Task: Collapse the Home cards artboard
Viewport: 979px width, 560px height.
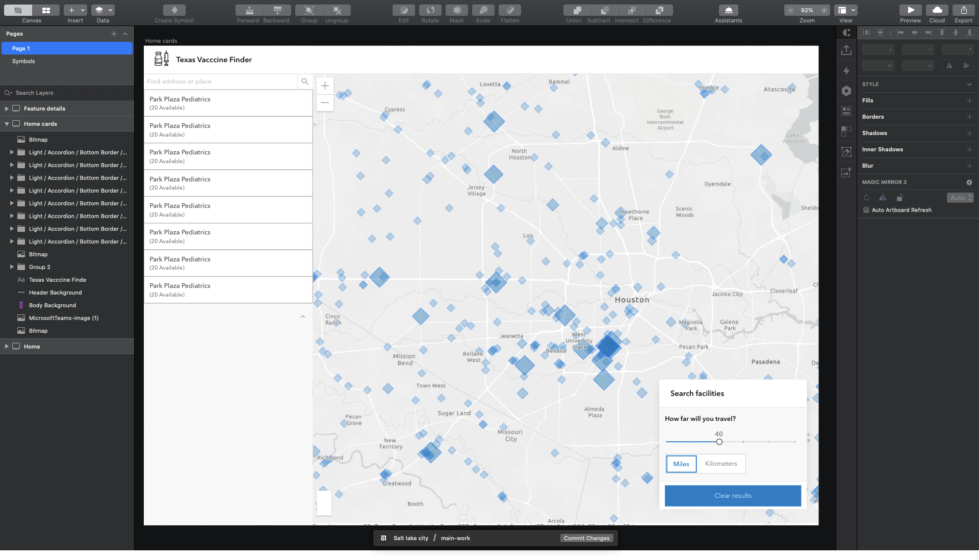Action: 7,124
